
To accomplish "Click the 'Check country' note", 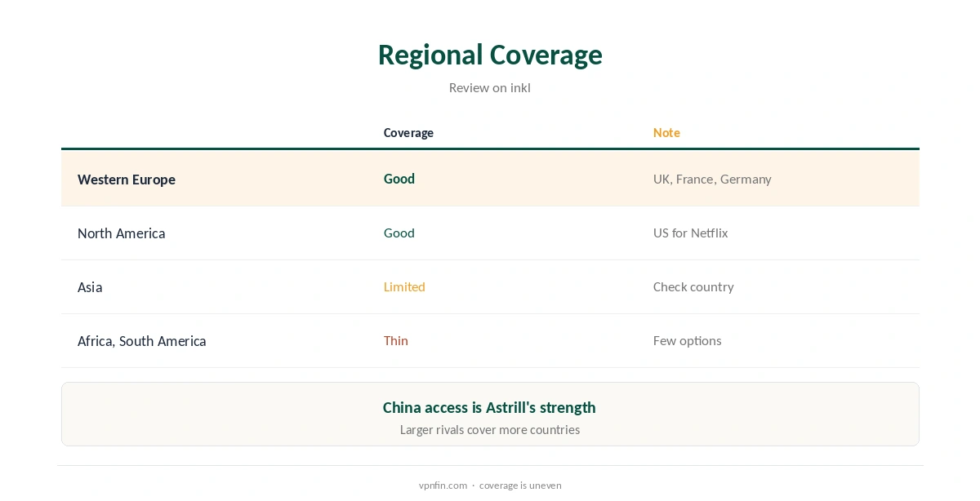I will pos(693,286).
